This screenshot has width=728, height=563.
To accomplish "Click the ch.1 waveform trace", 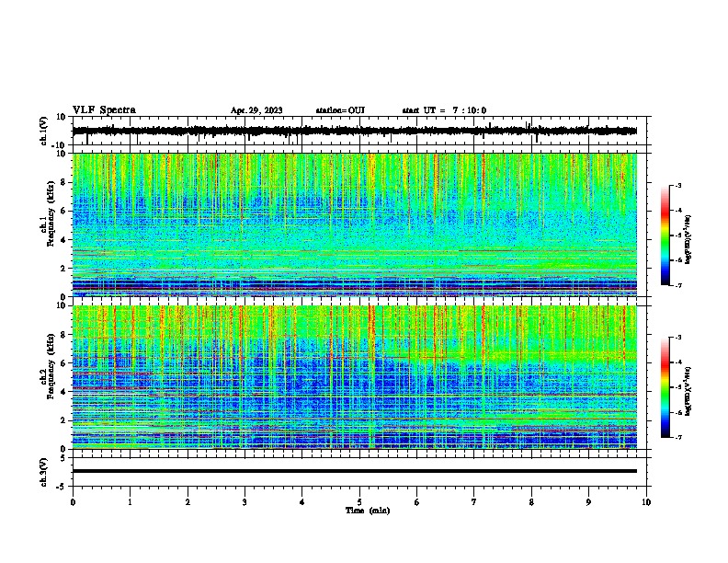I will 354,131.
